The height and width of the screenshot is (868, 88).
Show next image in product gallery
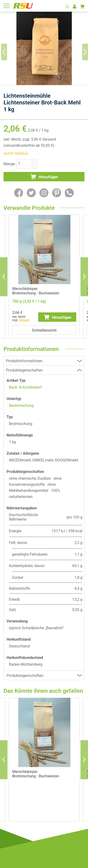[x=85, y=52]
